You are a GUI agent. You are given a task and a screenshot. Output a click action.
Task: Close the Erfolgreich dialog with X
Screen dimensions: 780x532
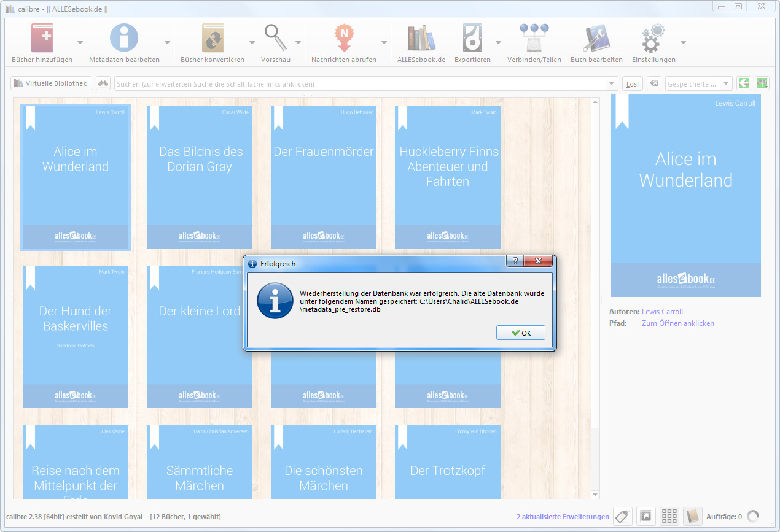pyautogui.click(x=537, y=261)
